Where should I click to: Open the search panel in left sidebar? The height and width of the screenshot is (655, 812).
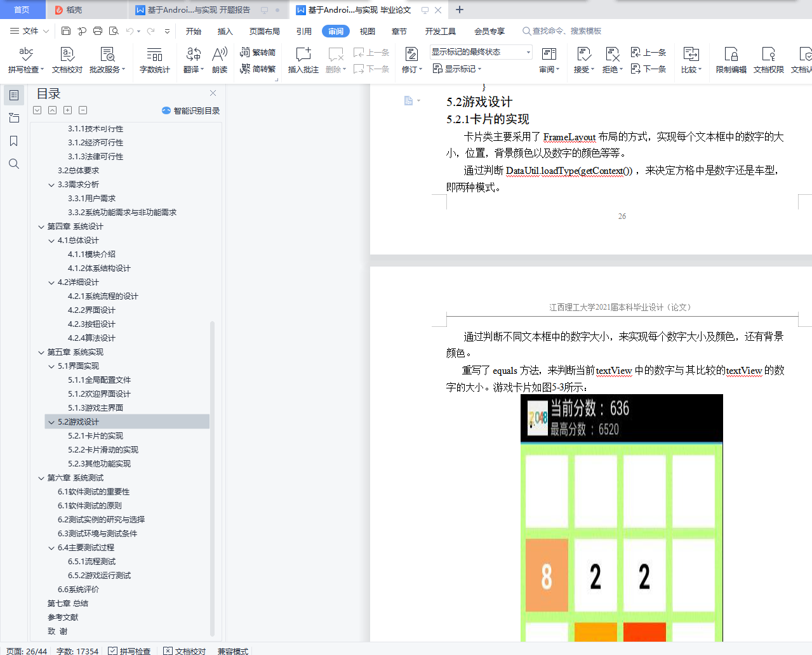[13, 164]
